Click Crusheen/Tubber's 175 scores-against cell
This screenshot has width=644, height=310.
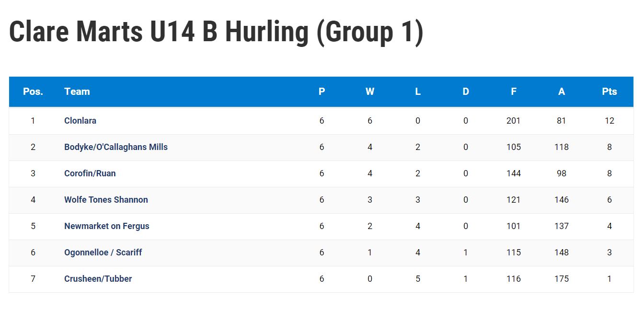point(562,279)
